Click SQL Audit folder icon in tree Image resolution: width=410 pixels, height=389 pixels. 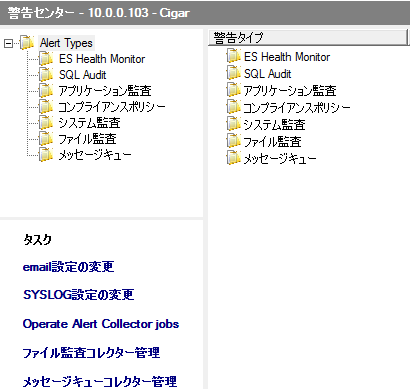[x=46, y=75]
